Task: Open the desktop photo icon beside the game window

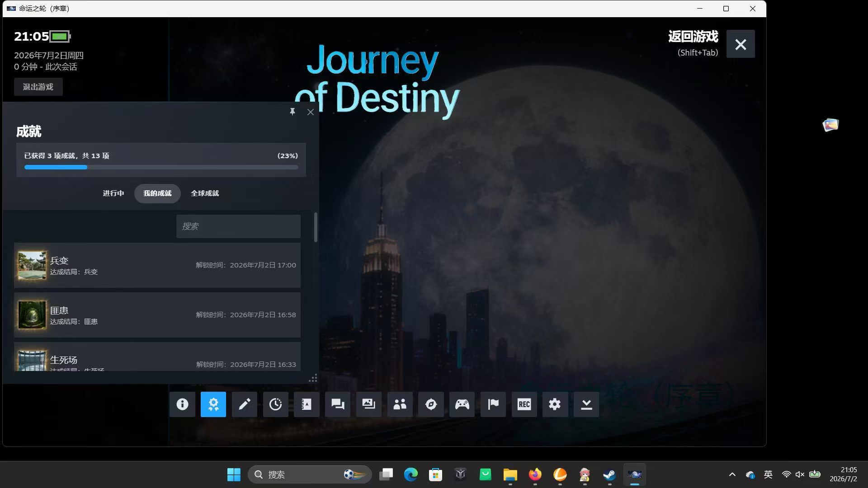Action: pyautogui.click(x=830, y=125)
